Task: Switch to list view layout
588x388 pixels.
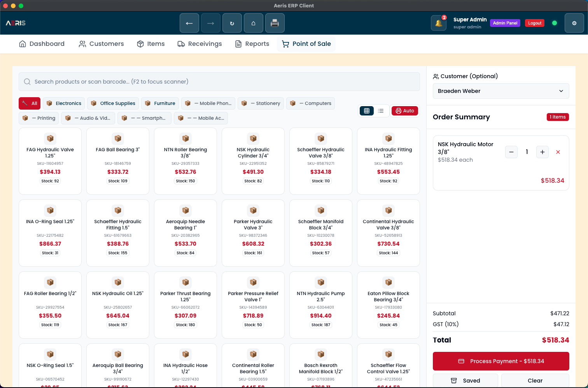Action: 381,111
